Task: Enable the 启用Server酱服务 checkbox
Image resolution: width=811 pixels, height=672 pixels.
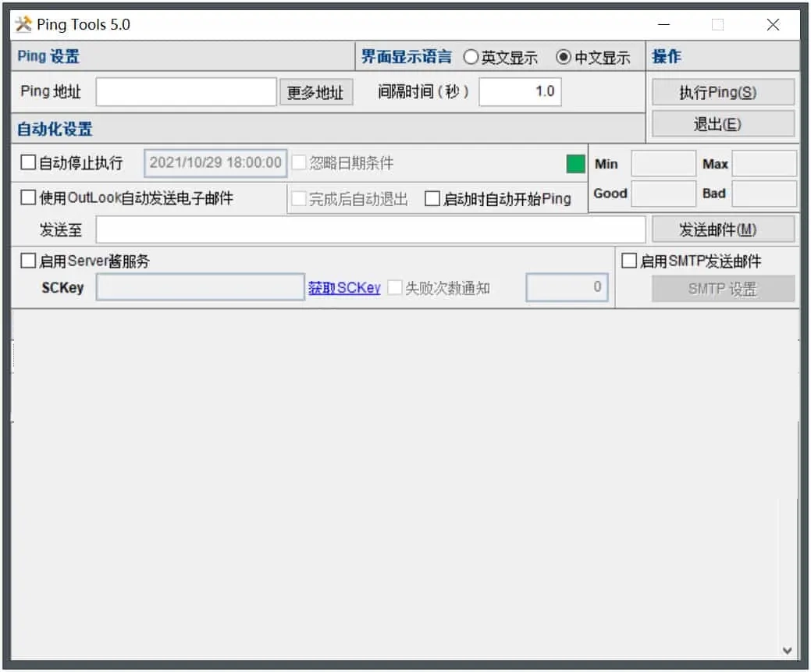Action: click(29, 261)
